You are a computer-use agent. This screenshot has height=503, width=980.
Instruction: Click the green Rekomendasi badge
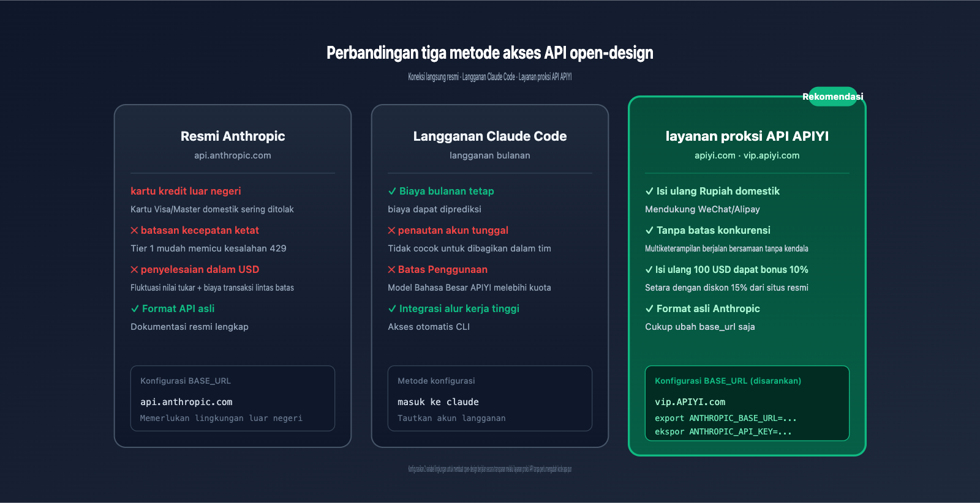pyautogui.click(x=833, y=97)
